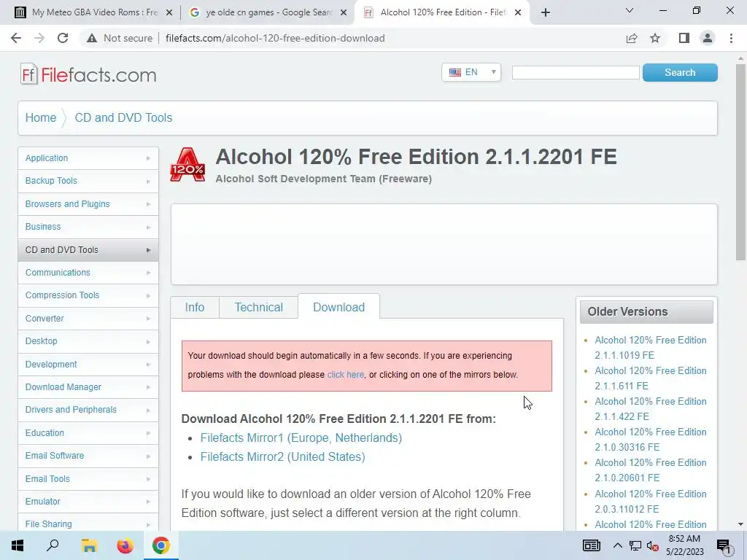Reload the current page
The height and width of the screenshot is (560, 747).
tap(63, 38)
